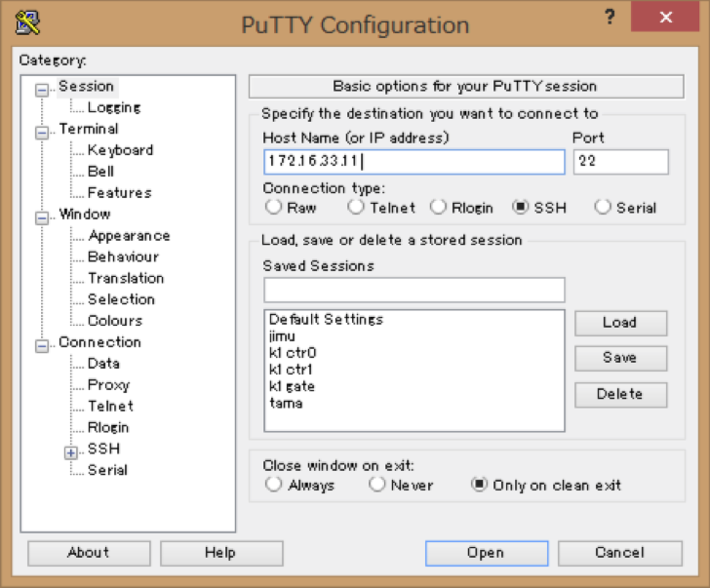Select the SSH connection type
This screenshot has height=588, width=710.
pos(521,208)
